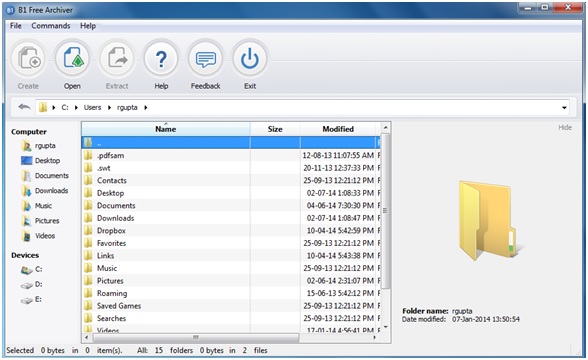The height and width of the screenshot is (360, 588).
Task: Click the Dropbox modified date 10-04-14 5:42:59 PM
Action: [340, 231]
